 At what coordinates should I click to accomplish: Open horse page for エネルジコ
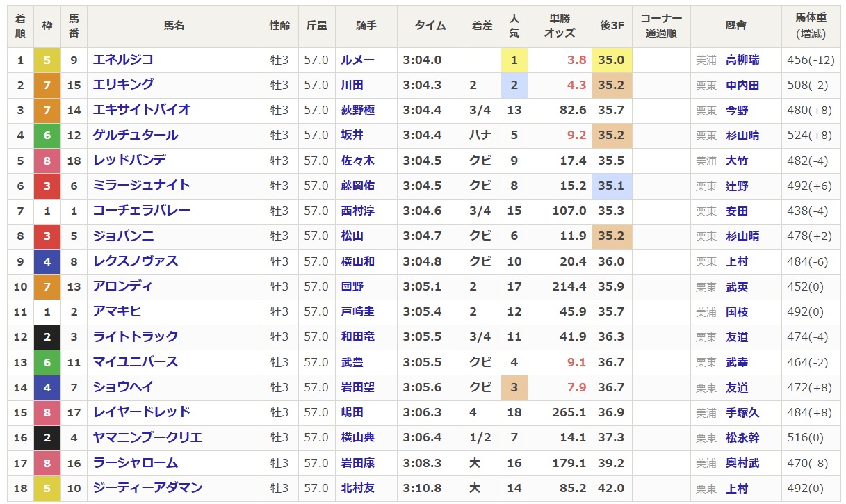[x=123, y=60]
